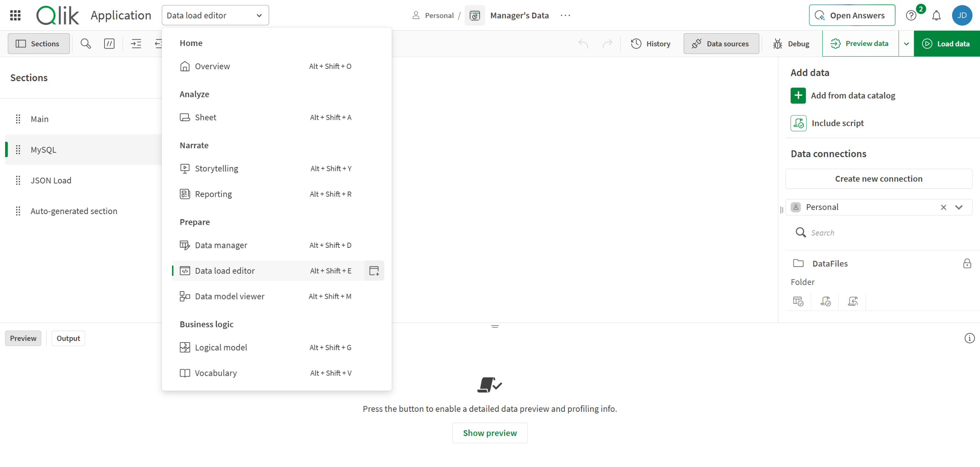Viewport: 980px width, 467px height.
Task: Click the search magnifier toolbar icon
Action: point(86,44)
